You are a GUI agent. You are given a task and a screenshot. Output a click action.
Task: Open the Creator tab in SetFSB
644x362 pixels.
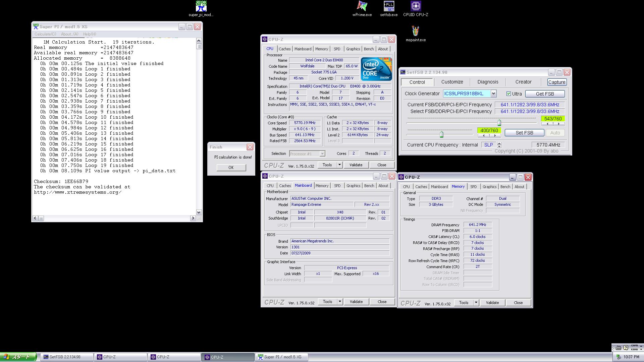click(x=523, y=82)
